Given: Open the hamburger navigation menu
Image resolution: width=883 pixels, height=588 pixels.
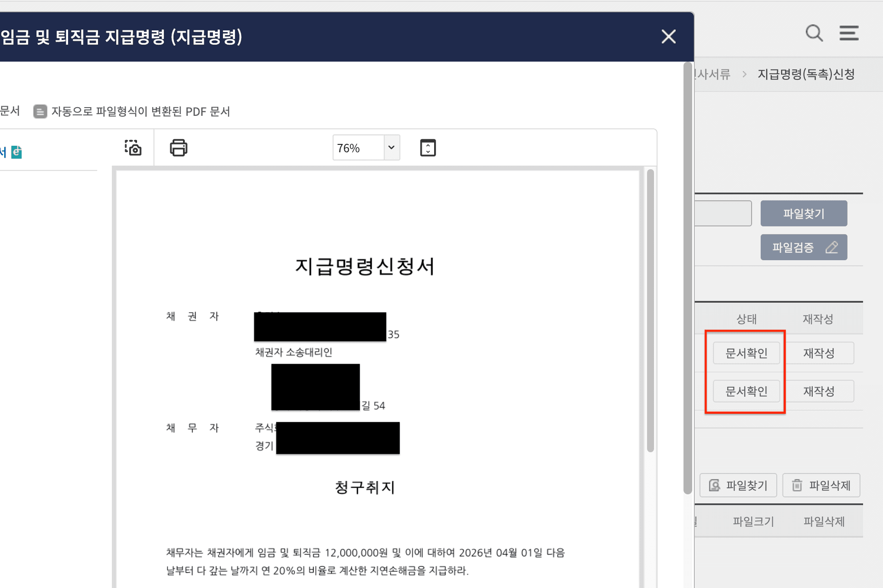Looking at the screenshot, I should point(849,33).
